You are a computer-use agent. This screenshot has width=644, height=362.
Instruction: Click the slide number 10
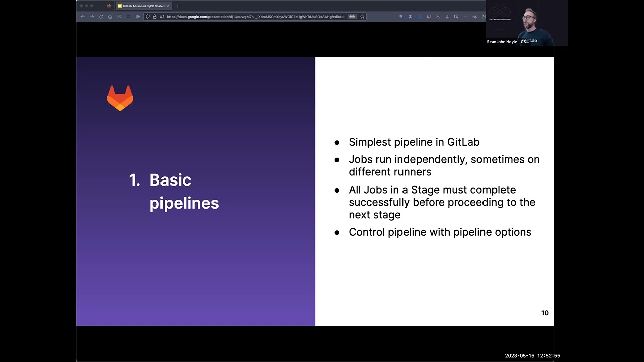(545, 313)
